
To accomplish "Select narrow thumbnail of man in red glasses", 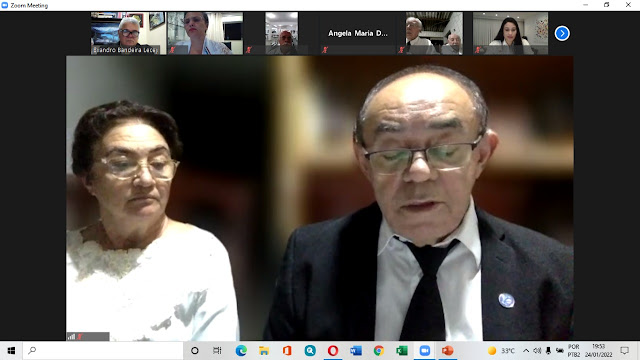I will [281, 33].
